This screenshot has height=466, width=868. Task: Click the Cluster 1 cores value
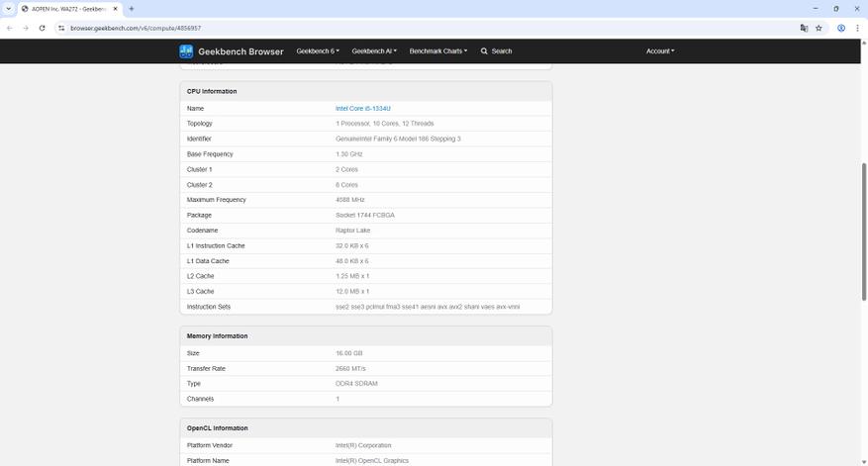[x=346, y=169]
